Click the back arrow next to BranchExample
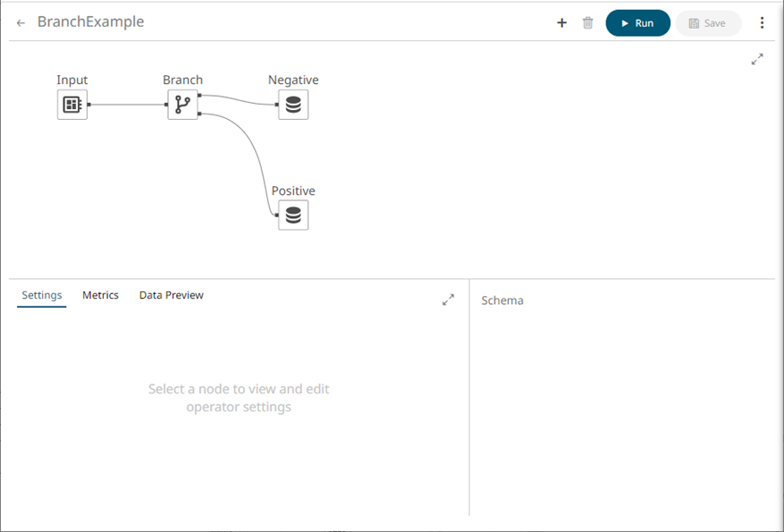This screenshot has width=784, height=532. click(21, 23)
